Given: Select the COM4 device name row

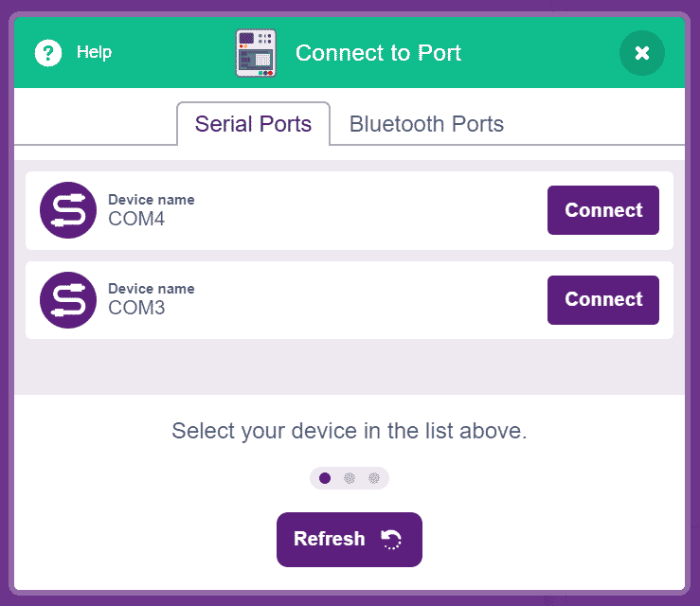Looking at the screenshot, I should tap(350, 210).
